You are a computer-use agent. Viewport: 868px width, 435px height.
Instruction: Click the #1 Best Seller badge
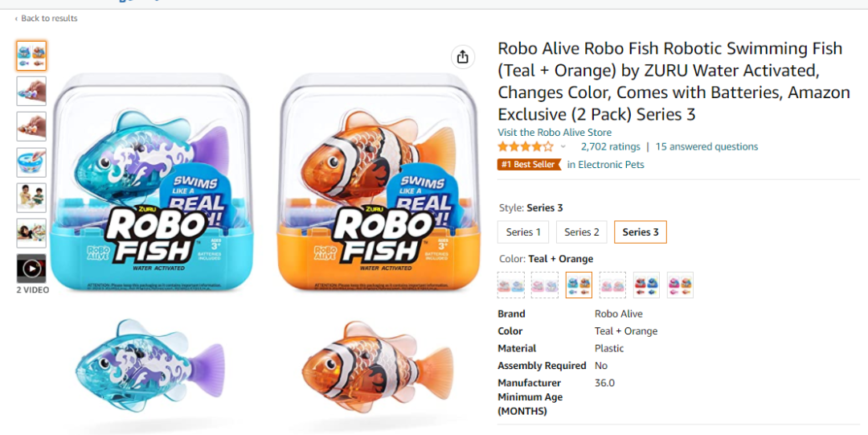pyautogui.click(x=529, y=164)
